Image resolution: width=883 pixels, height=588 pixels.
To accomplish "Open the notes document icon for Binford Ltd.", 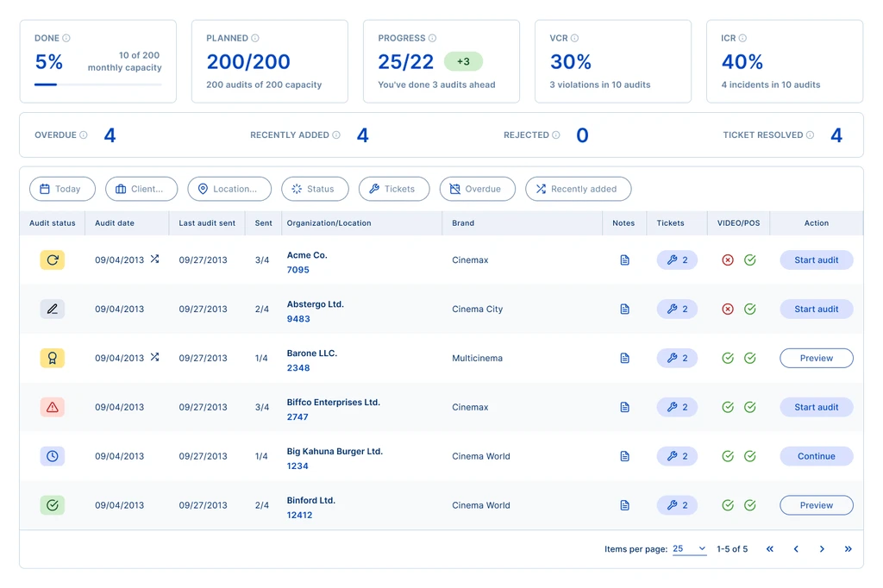I will click(x=624, y=504).
